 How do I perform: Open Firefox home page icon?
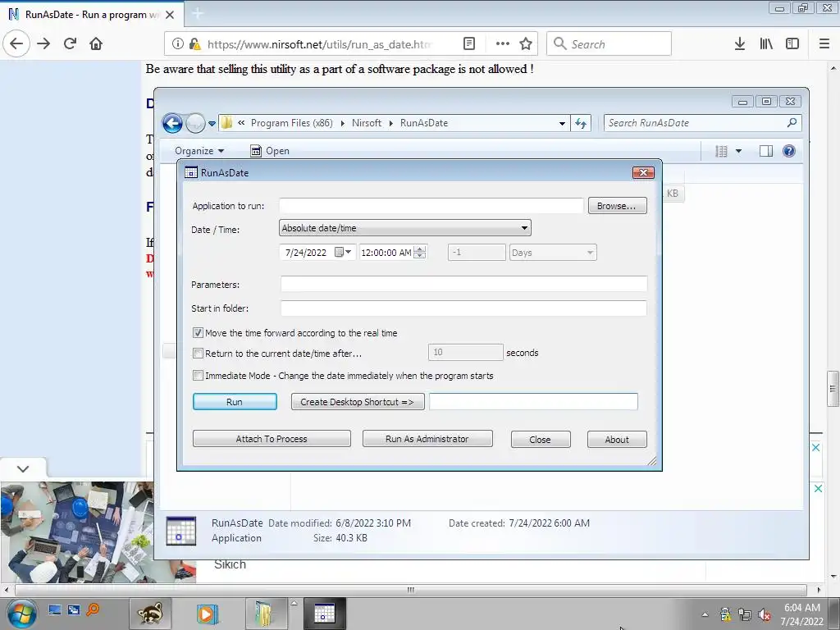coord(96,44)
